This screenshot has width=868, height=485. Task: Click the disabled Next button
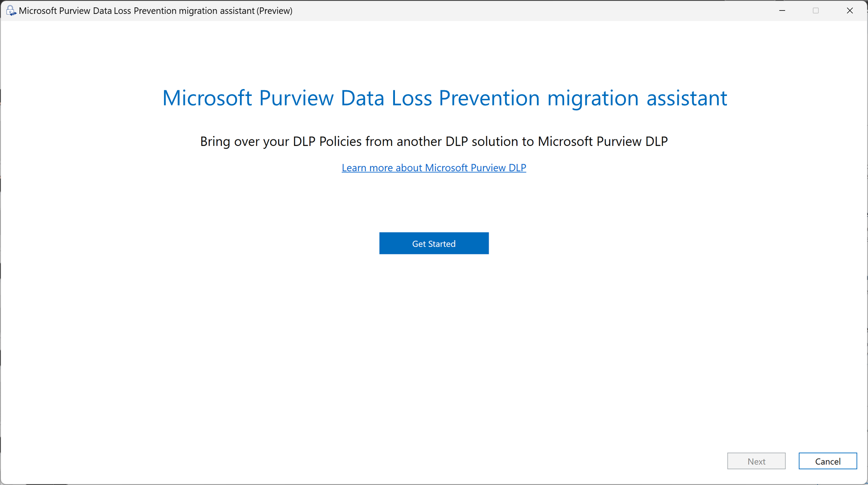[756, 461]
